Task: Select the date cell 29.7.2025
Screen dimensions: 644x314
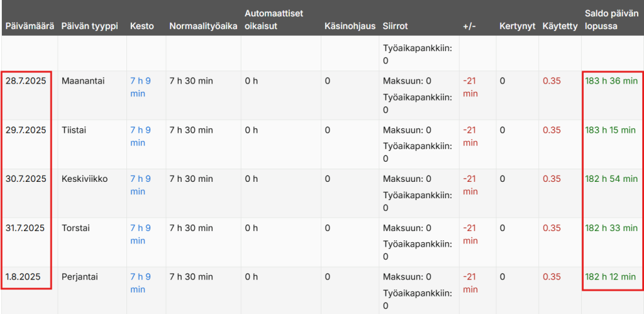Action: point(26,130)
